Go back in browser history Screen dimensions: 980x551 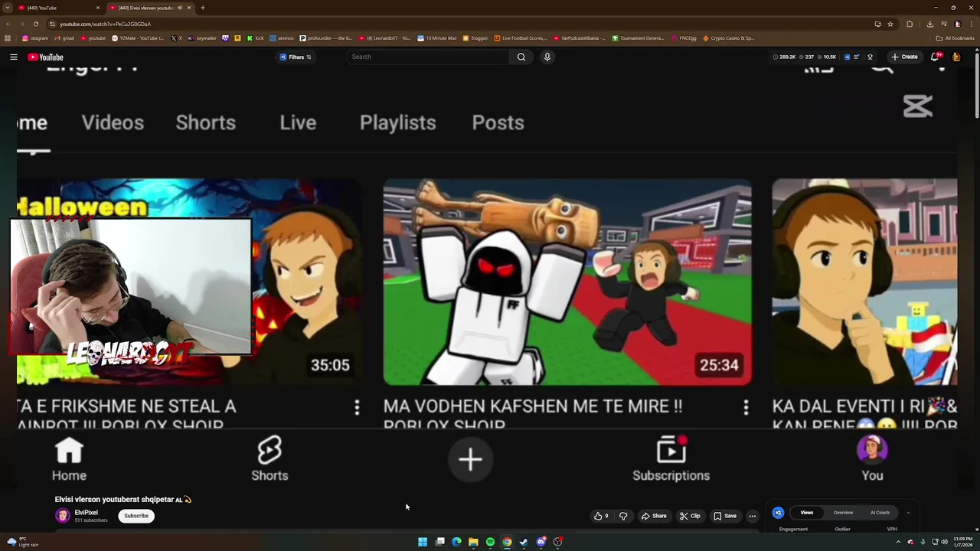click(10, 24)
